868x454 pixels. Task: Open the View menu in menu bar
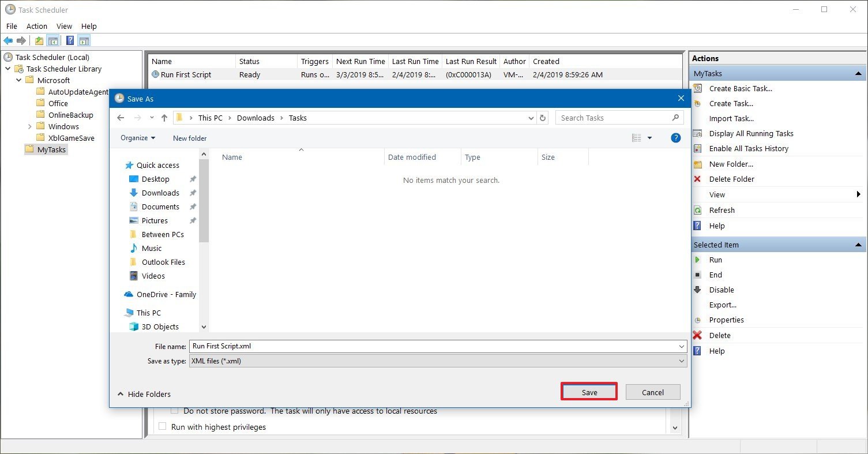(64, 26)
